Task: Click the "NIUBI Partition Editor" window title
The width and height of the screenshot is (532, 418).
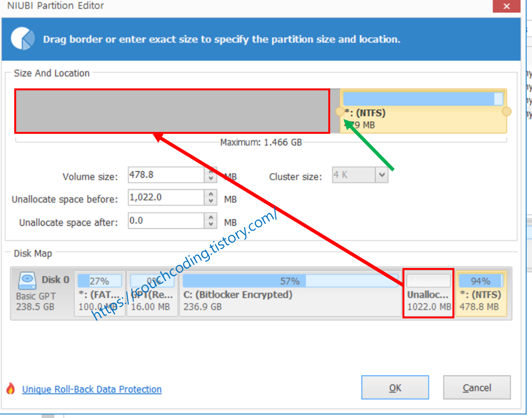Action: coord(56,6)
